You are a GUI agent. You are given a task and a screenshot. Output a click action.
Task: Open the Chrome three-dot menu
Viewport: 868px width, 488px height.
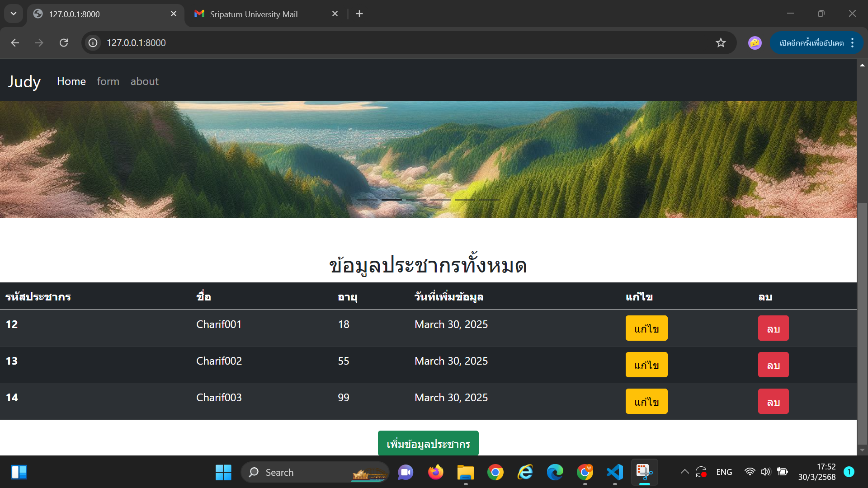click(852, 42)
